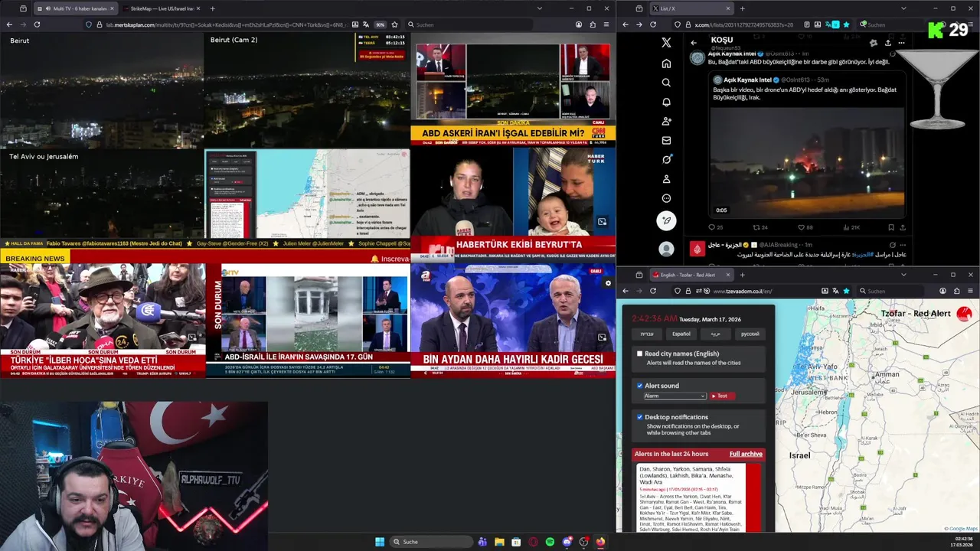Open settings gear on A Haber tile
980x551 pixels.
(608, 283)
